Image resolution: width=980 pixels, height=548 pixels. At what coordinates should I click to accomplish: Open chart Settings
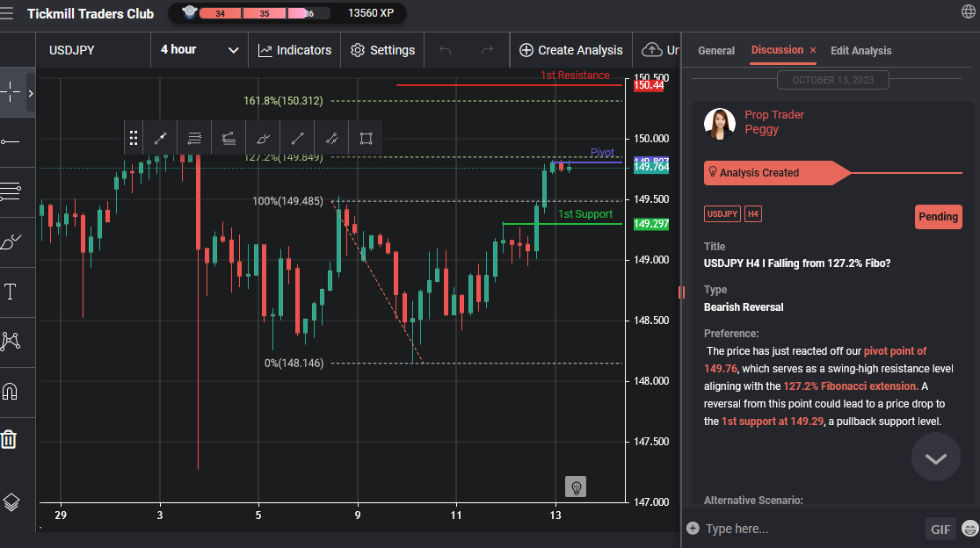(x=382, y=50)
